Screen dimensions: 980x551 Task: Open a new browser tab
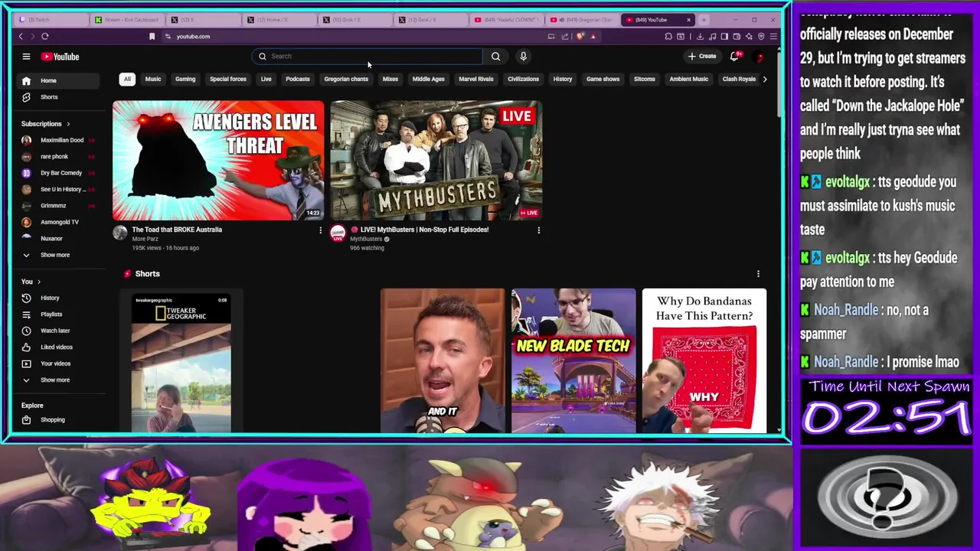(704, 20)
